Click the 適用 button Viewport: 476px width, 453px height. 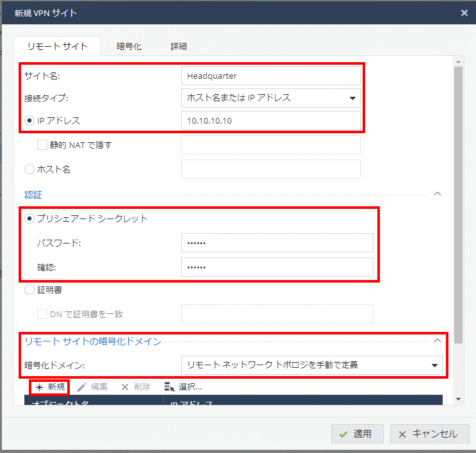coord(357,434)
